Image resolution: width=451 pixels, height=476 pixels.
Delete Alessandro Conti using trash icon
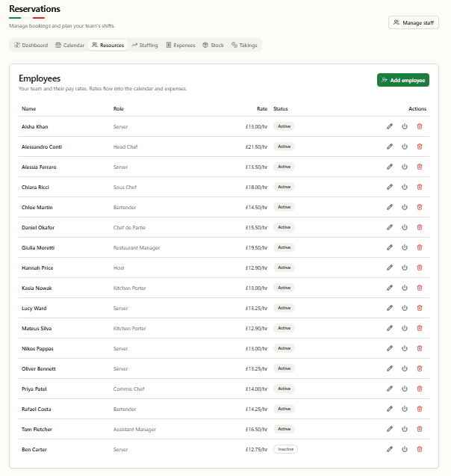[x=420, y=146]
